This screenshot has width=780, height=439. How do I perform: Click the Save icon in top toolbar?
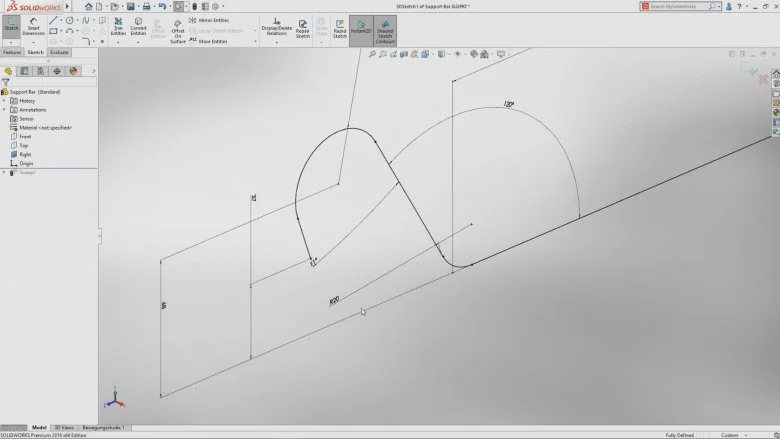point(130,6)
